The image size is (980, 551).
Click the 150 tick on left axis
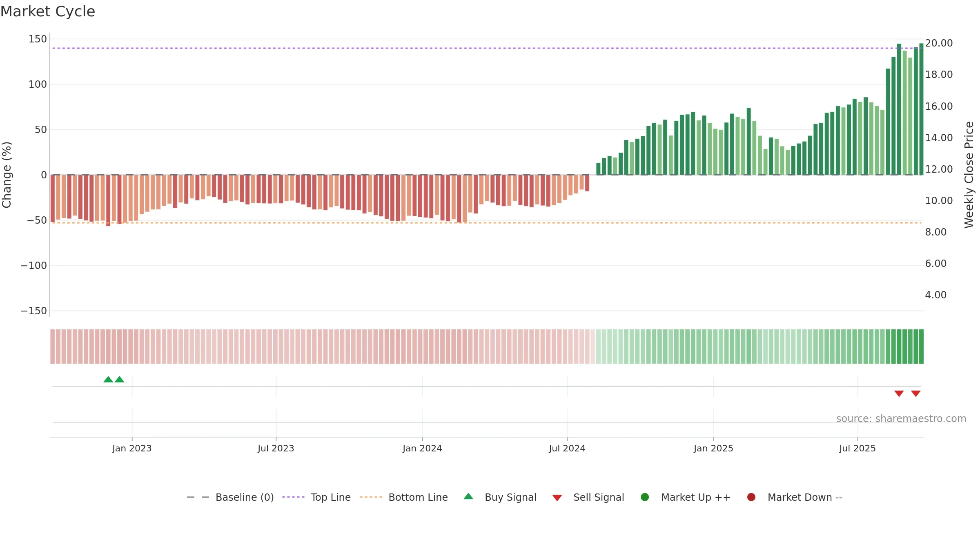[38, 39]
